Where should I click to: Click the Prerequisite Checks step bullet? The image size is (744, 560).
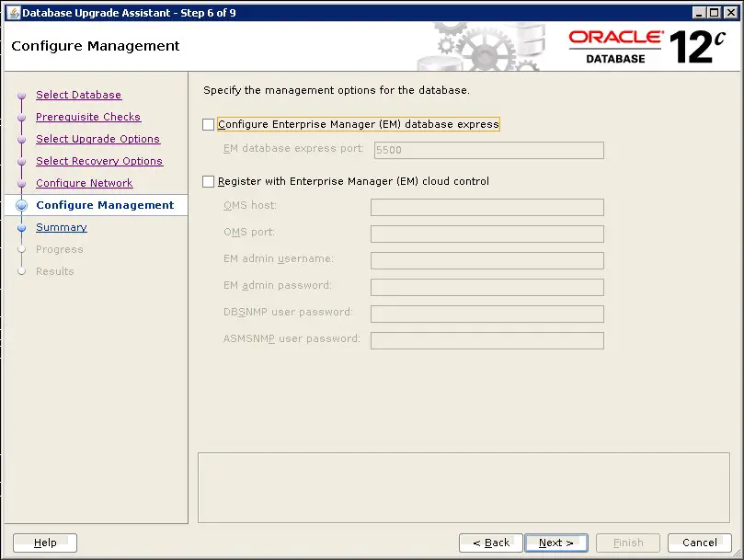click(x=21, y=117)
